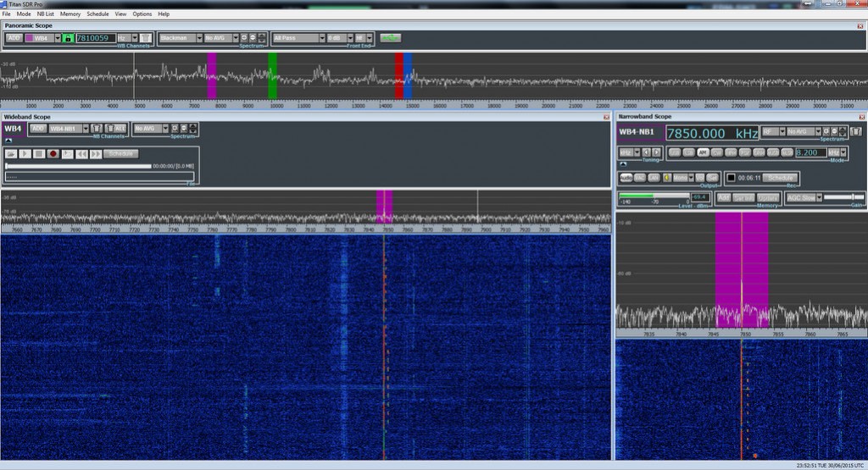Screen dimensions: 868x470
Task: Click the yellow speaker mute icon
Action: 667,177
